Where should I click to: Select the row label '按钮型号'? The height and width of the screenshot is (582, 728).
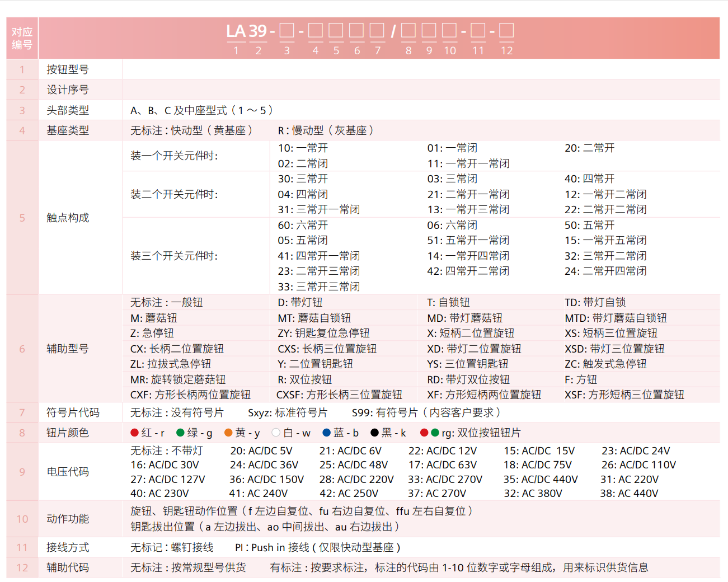pos(68,69)
